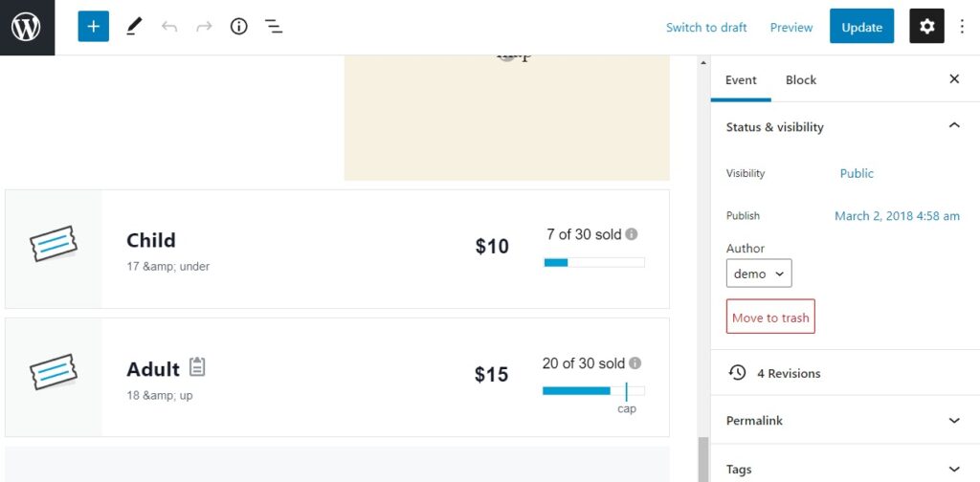Image resolution: width=980 pixels, height=482 pixels.
Task: Click the info icon beside Child sold count
Action: tap(632, 234)
